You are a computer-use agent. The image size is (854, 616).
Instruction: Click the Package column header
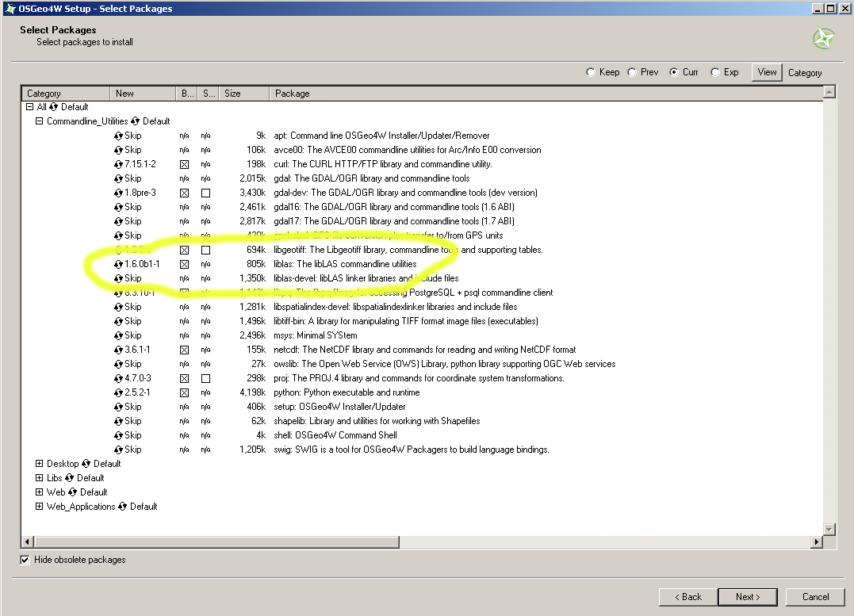546,94
